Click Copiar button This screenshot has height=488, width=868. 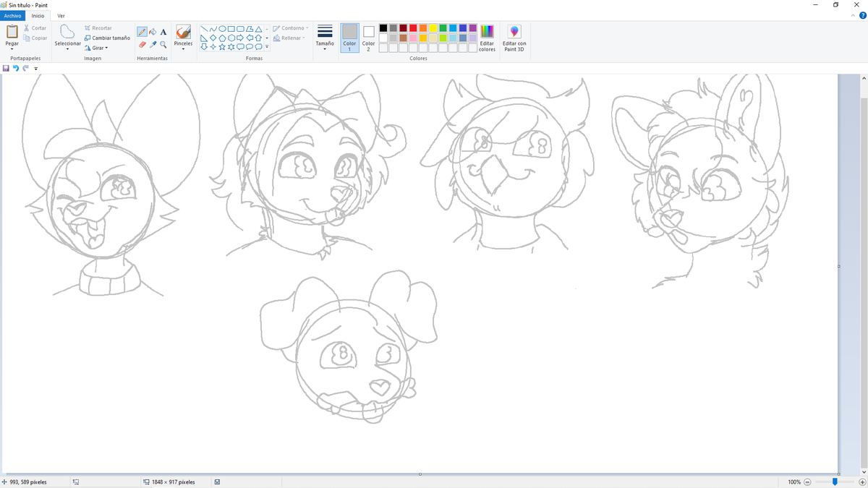35,38
